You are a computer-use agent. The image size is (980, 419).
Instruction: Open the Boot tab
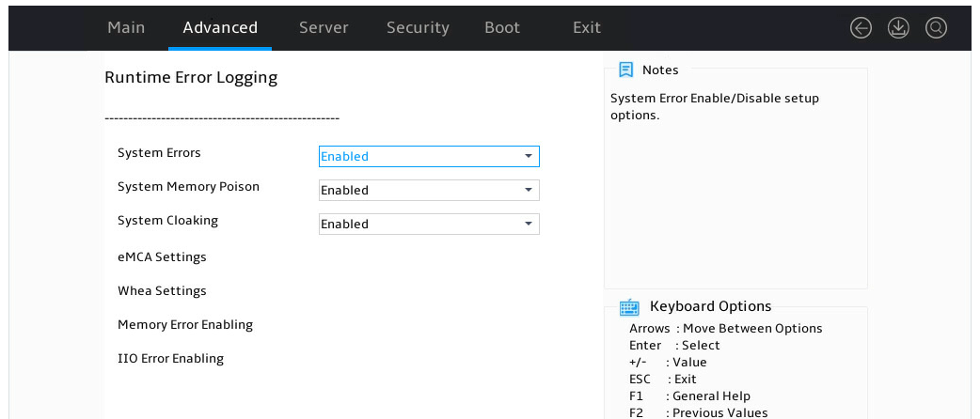pos(502,27)
